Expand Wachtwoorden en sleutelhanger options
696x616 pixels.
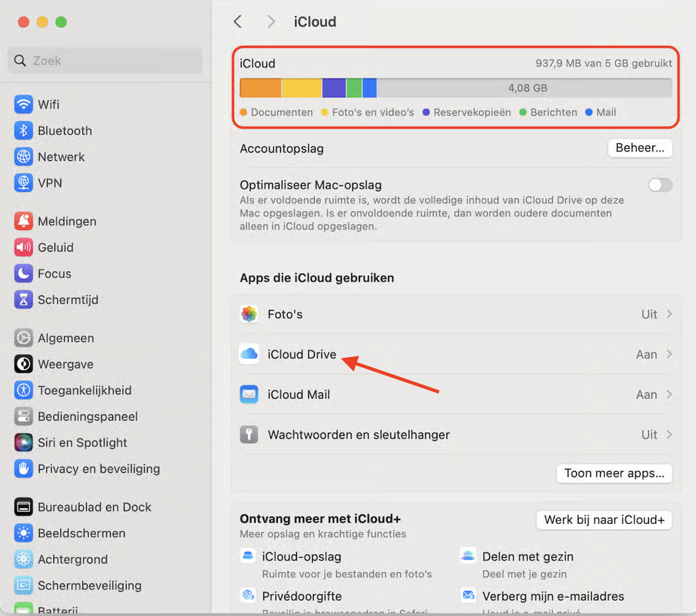(x=671, y=435)
